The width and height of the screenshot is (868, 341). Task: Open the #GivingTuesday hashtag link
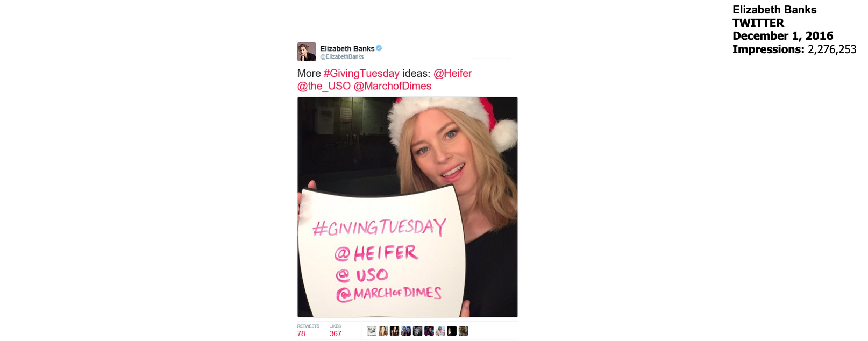tap(361, 73)
